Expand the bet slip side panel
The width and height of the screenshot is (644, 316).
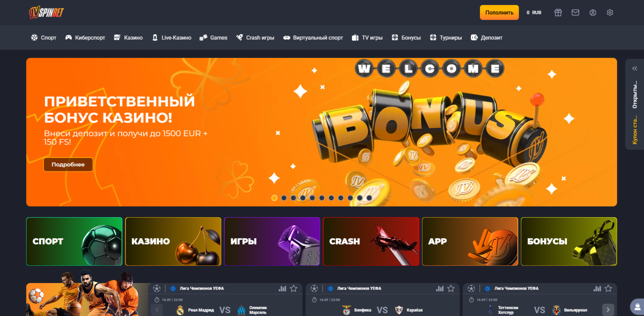(x=635, y=68)
